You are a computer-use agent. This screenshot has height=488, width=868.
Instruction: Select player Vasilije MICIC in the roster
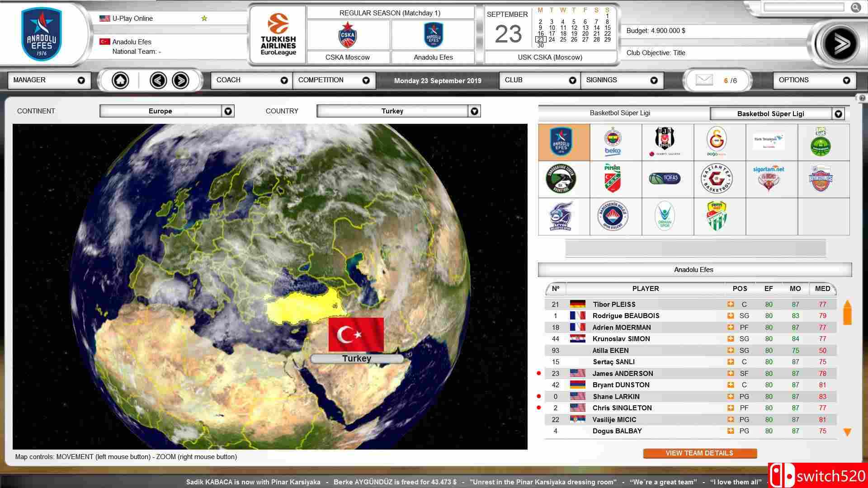(614, 419)
